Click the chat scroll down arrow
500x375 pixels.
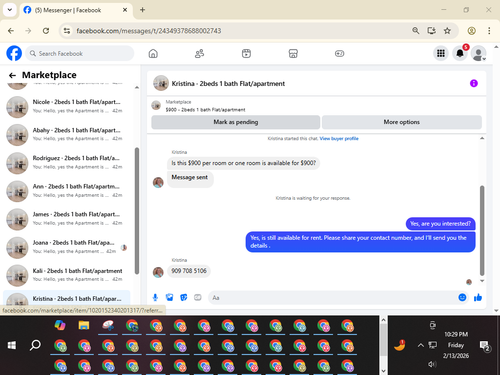482,281
